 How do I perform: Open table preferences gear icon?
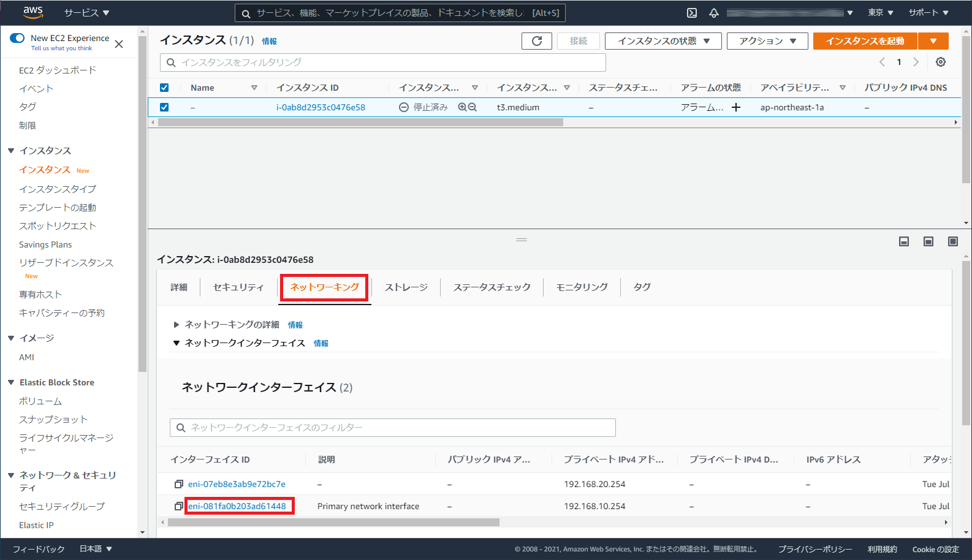(x=941, y=62)
